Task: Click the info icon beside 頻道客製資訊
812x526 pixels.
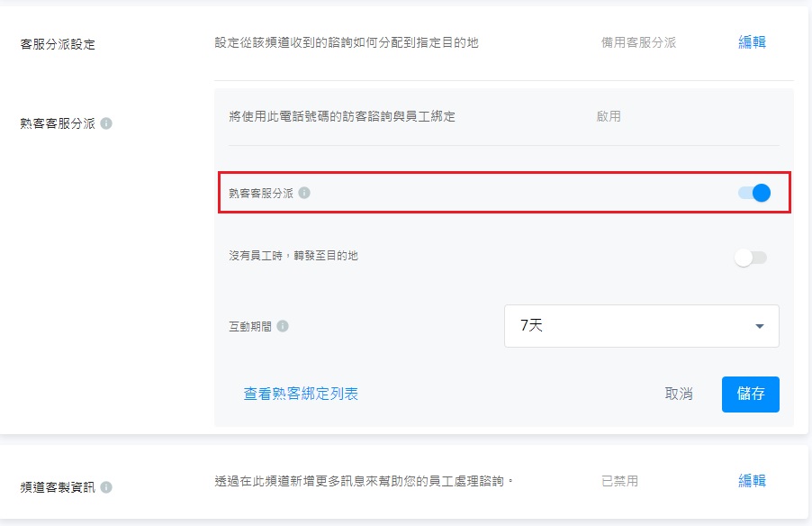Action: pos(106,487)
